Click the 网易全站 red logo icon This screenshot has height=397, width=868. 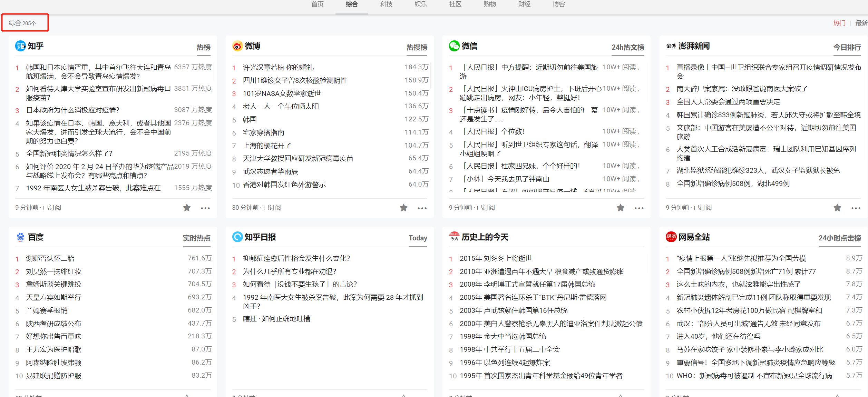click(x=671, y=237)
